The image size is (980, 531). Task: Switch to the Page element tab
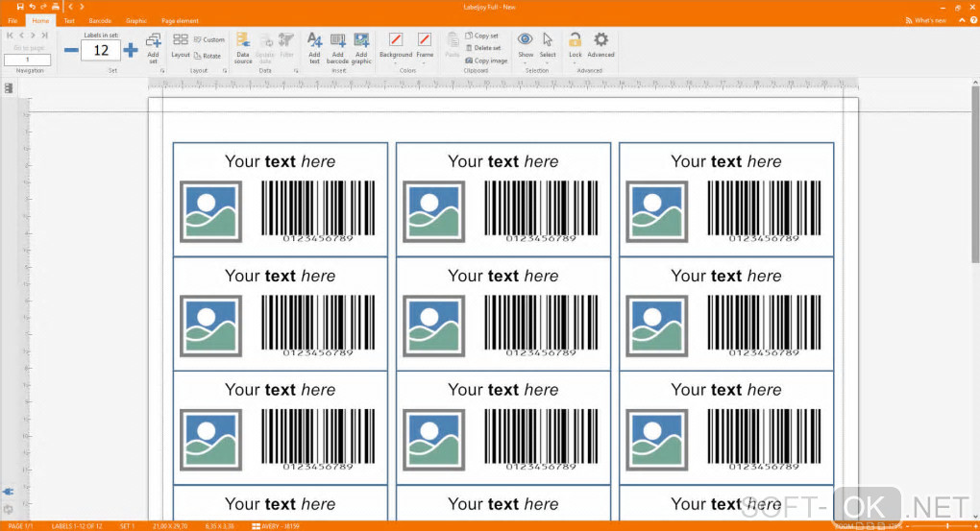[180, 20]
